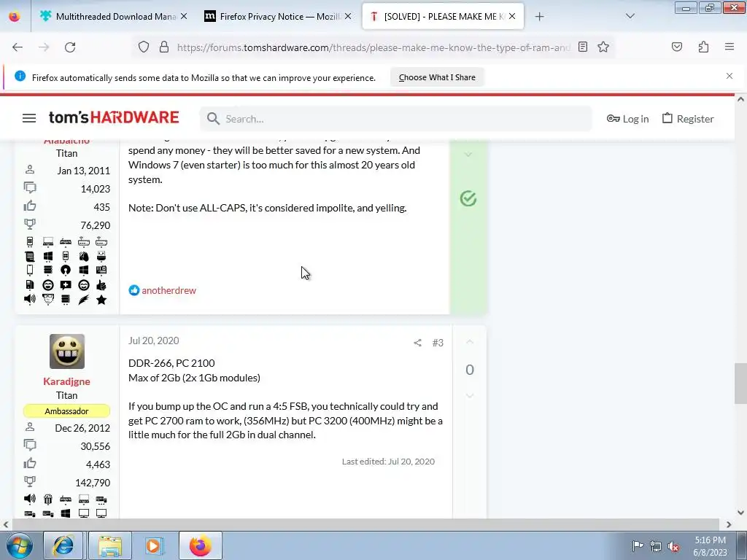The width and height of the screenshot is (747, 560).
Task: Bookmark this page with the star
Action: (x=603, y=47)
